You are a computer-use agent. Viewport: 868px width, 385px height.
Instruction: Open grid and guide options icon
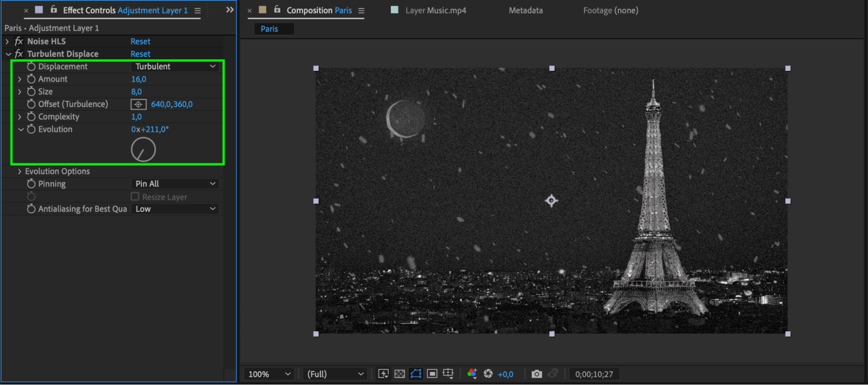tap(448, 374)
